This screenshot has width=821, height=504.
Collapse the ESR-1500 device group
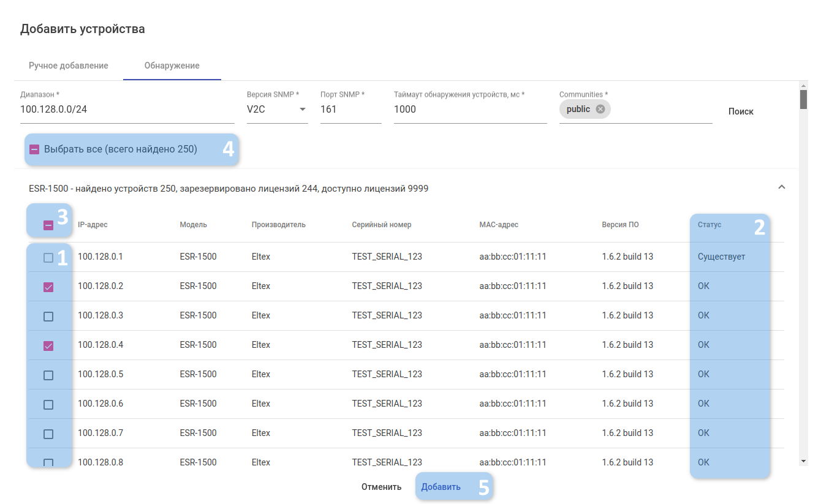[781, 187]
